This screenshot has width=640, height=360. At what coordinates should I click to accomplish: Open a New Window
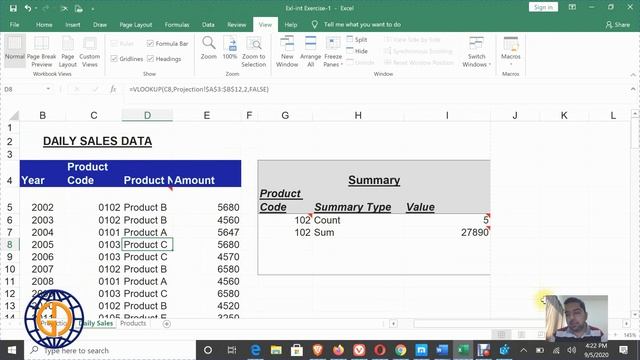287,52
